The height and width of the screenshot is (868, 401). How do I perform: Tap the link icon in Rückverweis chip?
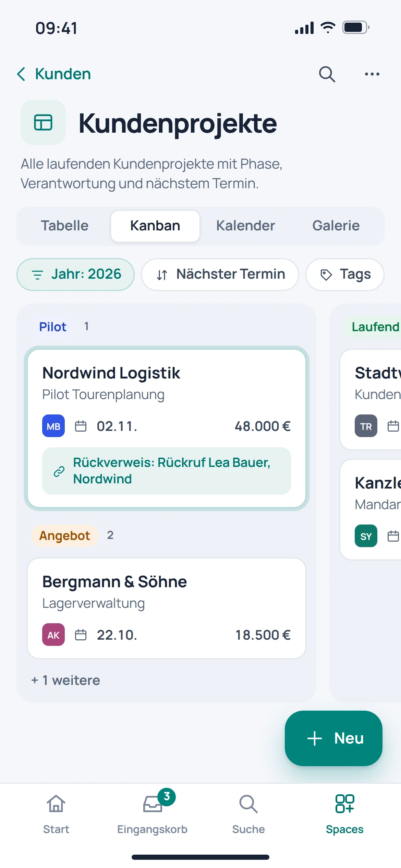tap(59, 471)
